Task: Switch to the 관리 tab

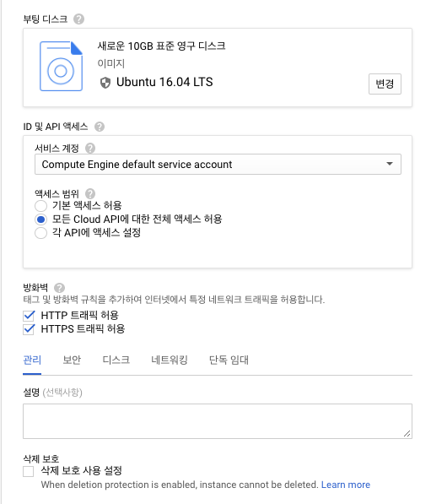Action: 32,360
